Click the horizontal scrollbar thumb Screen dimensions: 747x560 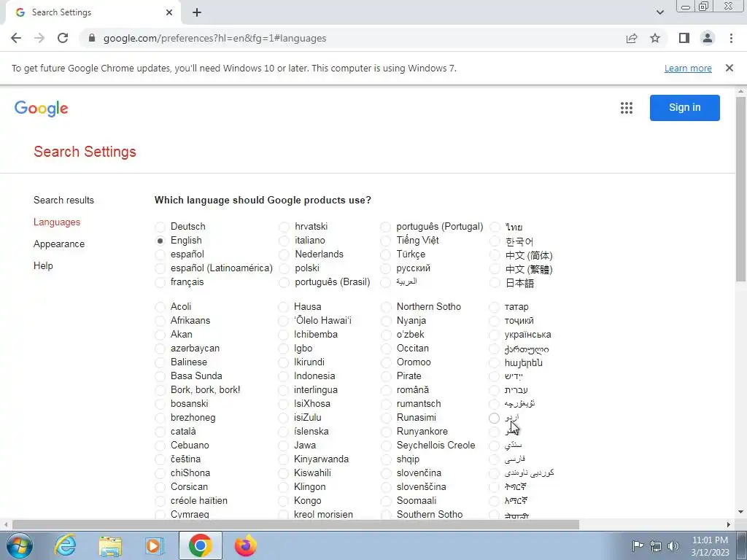pos(295,524)
